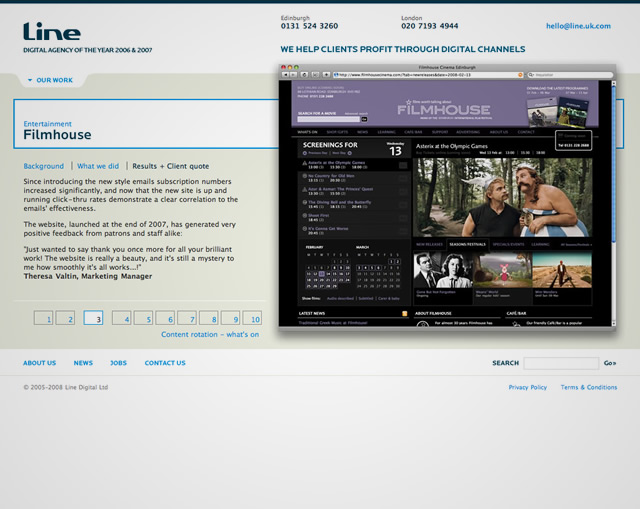Click the Filmhouse browser screenshot
640x509 pixels.
coord(447,196)
